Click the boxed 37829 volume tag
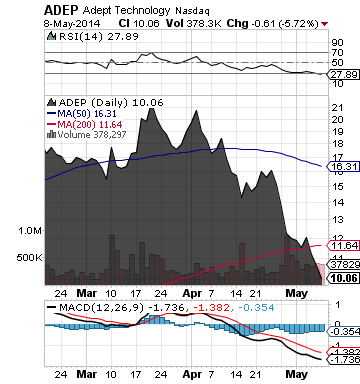This screenshot has height=384, width=360. point(344,265)
